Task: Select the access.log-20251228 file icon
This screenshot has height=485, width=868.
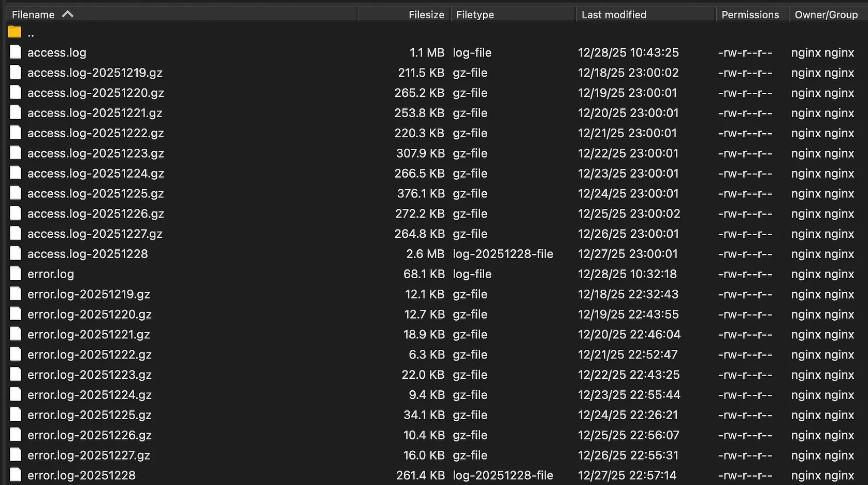Action: coord(16,254)
